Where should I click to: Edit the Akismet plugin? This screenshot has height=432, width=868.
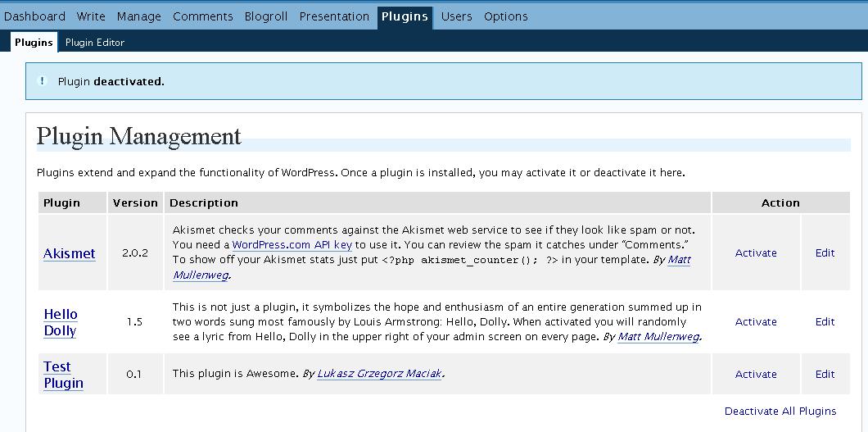coord(825,253)
